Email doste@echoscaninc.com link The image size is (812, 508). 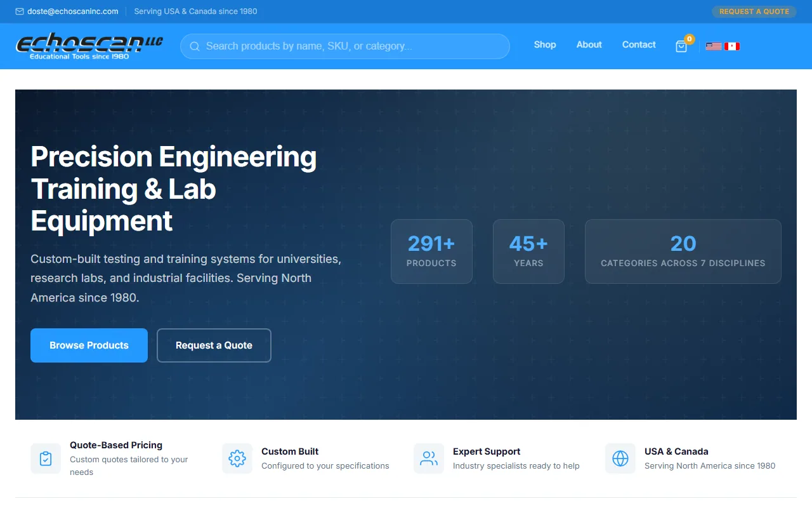[x=72, y=11]
